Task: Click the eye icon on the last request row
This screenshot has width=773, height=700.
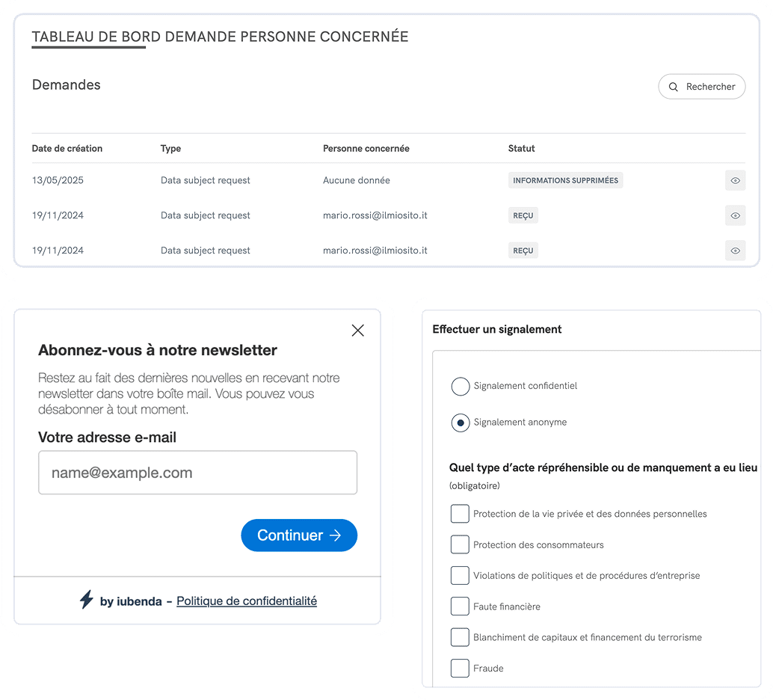Action: 735,251
